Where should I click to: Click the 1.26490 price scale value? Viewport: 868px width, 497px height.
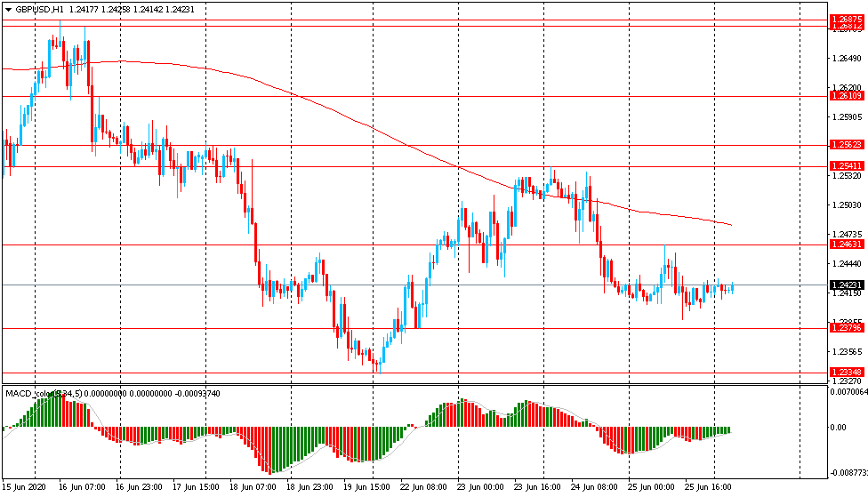[845, 60]
